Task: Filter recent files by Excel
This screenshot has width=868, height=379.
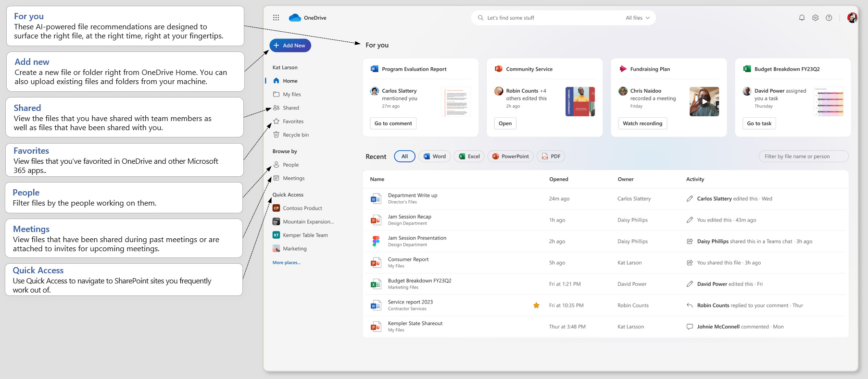Action: pyautogui.click(x=469, y=157)
